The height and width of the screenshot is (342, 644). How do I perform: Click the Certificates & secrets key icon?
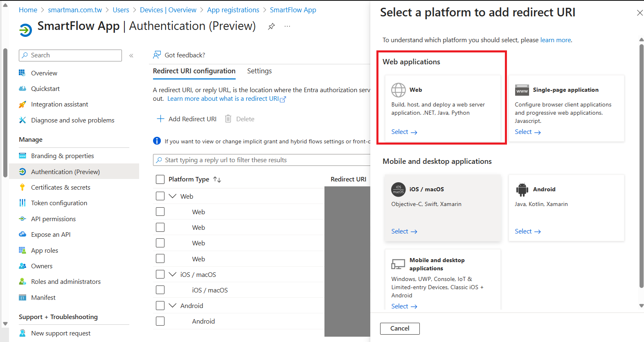click(22, 187)
